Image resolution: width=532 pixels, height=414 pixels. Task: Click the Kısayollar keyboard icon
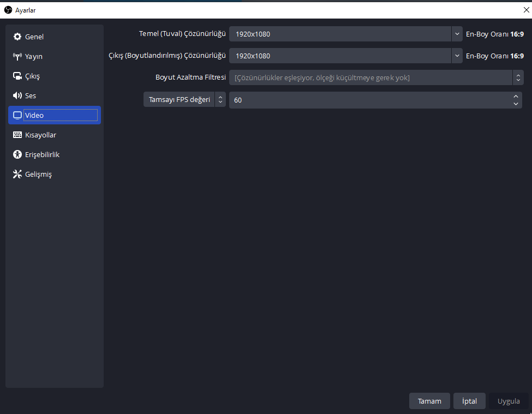click(x=17, y=135)
